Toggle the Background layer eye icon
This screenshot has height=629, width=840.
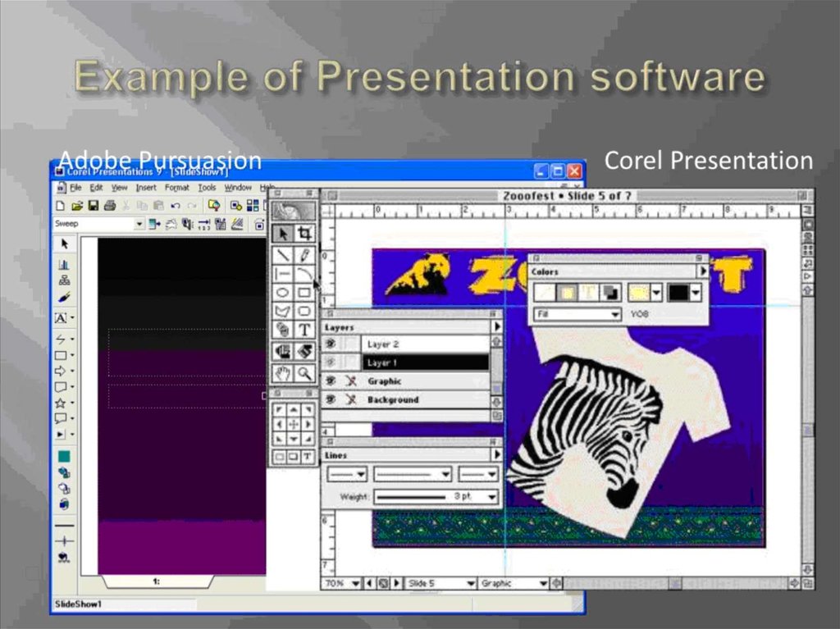pos(331,399)
